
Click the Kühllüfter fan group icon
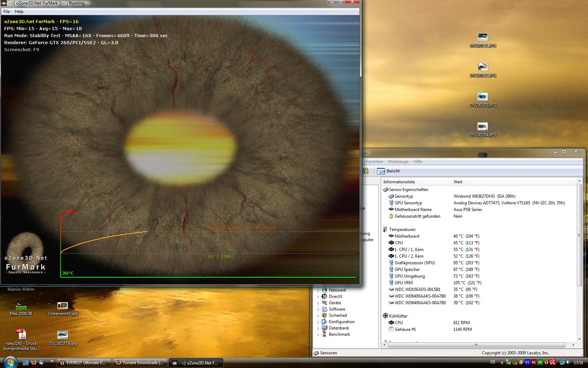click(x=385, y=316)
